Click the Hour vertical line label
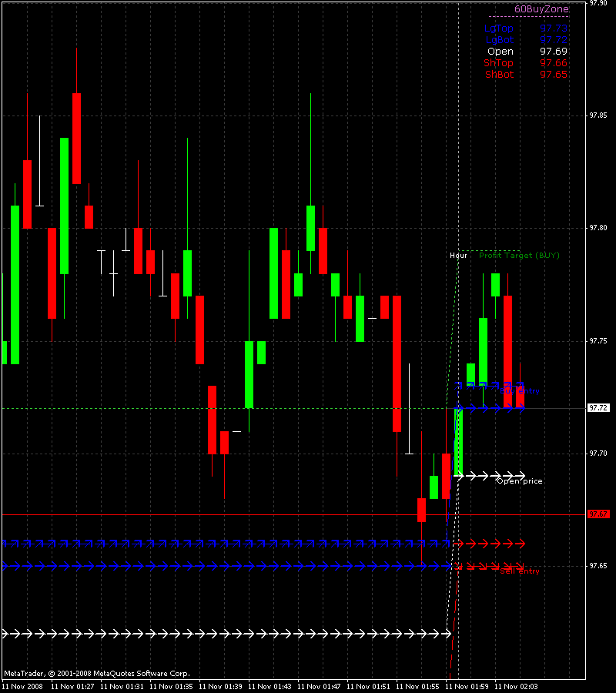 pos(458,256)
